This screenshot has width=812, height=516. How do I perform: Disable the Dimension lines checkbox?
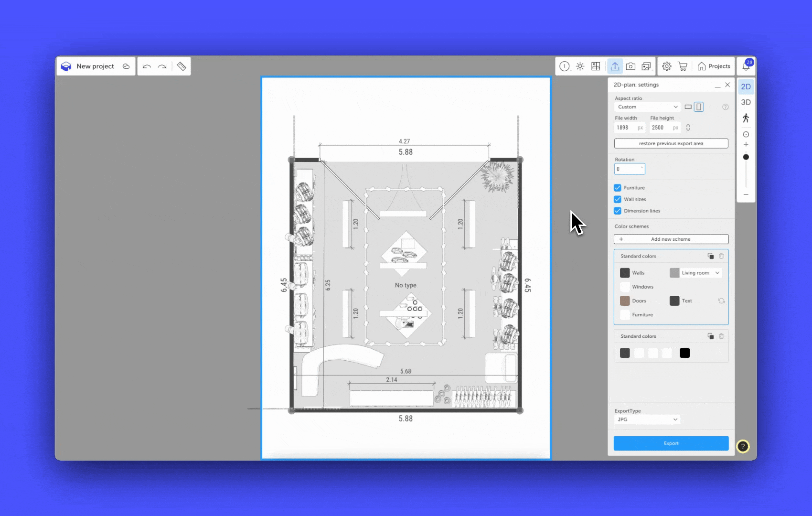click(x=618, y=211)
